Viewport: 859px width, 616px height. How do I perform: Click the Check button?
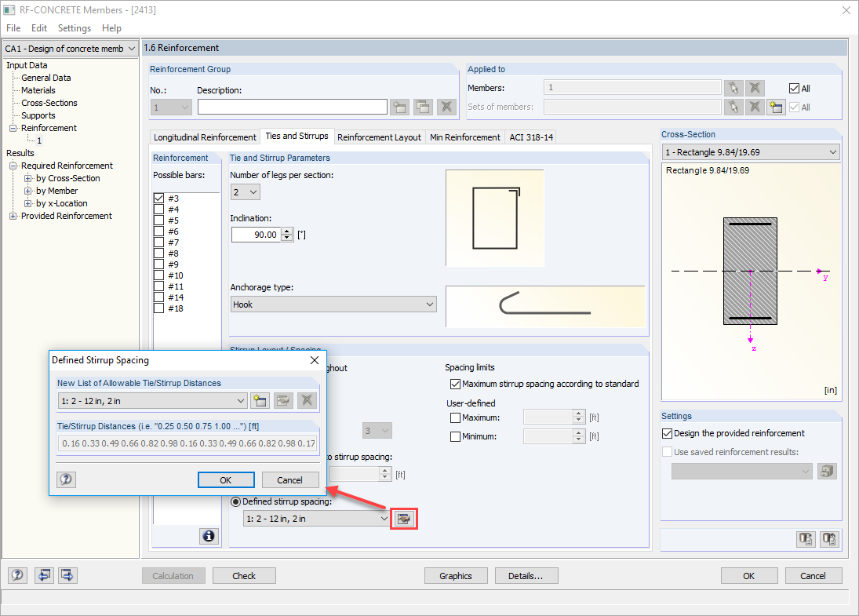(x=243, y=575)
